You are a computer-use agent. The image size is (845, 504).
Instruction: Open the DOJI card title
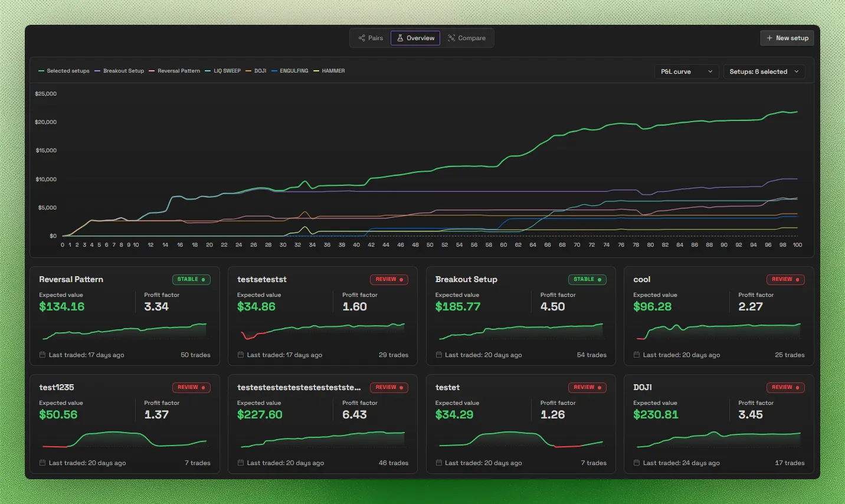643,387
